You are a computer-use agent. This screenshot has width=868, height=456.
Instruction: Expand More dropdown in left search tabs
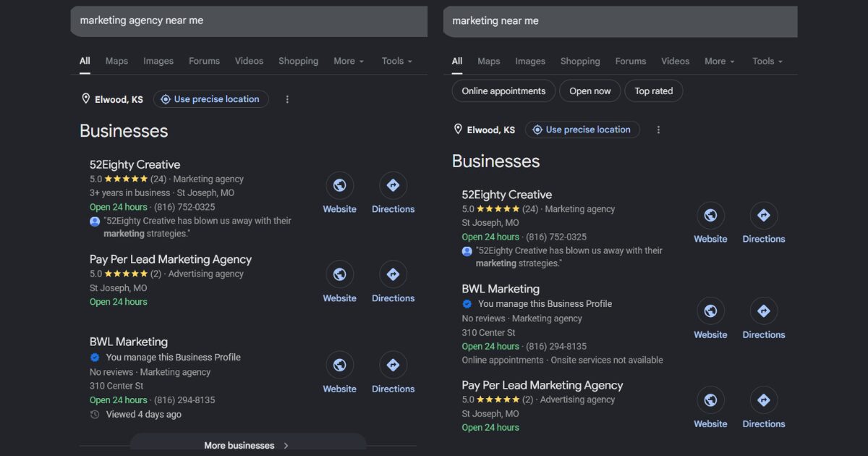click(349, 61)
